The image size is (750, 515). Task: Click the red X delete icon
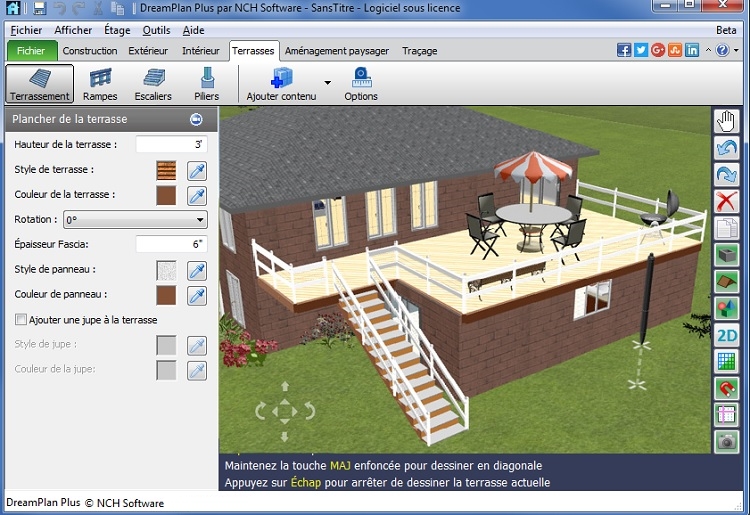point(727,201)
